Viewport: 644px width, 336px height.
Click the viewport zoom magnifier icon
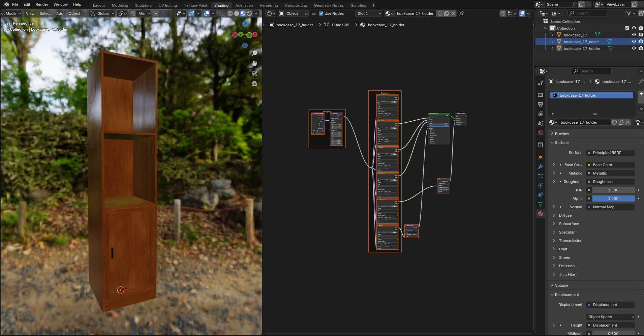[x=254, y=53]
